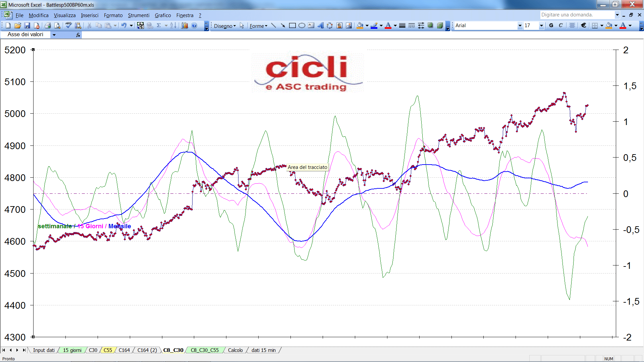Click the undo arrow icon

click(x=124, y=25)
